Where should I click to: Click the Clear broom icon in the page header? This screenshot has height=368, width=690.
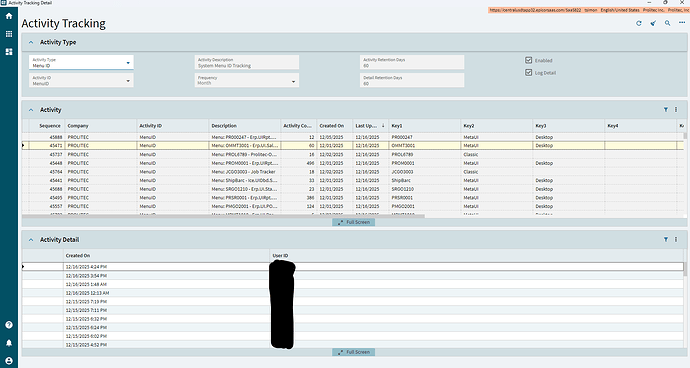point(653,23)
